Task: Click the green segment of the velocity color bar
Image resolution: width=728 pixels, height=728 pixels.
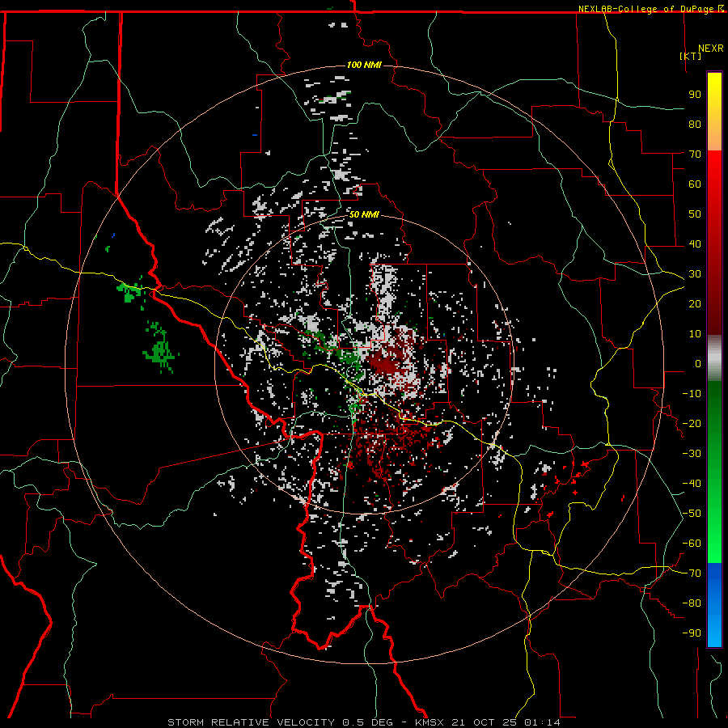Action: (714, 472)
